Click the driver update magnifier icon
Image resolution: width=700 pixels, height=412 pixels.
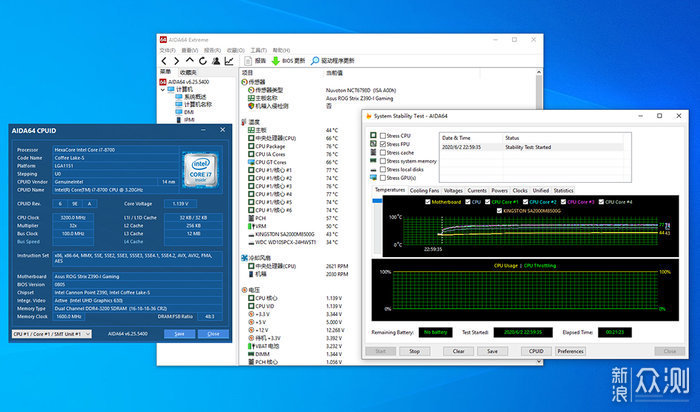click(315, 61)
